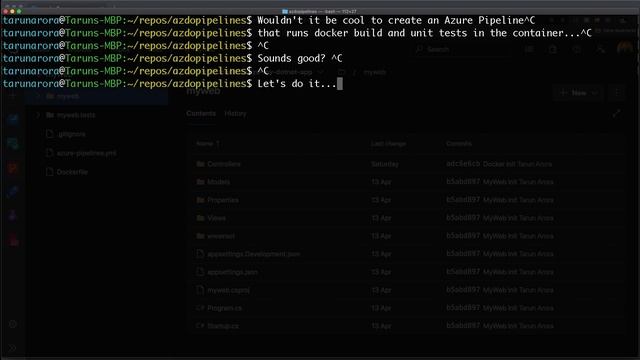Click terminal line 'that runs docker build'

click(424, 33)
